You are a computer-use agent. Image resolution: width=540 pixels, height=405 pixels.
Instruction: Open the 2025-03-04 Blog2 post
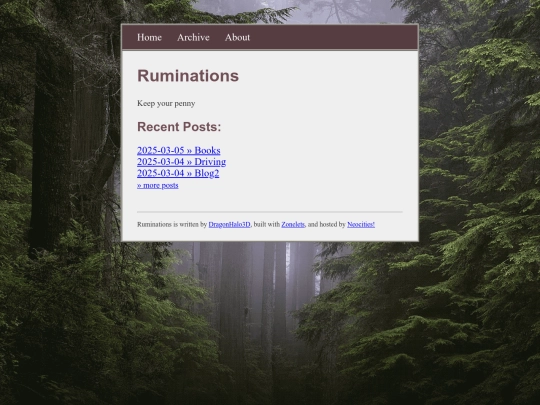pos(178,173)
